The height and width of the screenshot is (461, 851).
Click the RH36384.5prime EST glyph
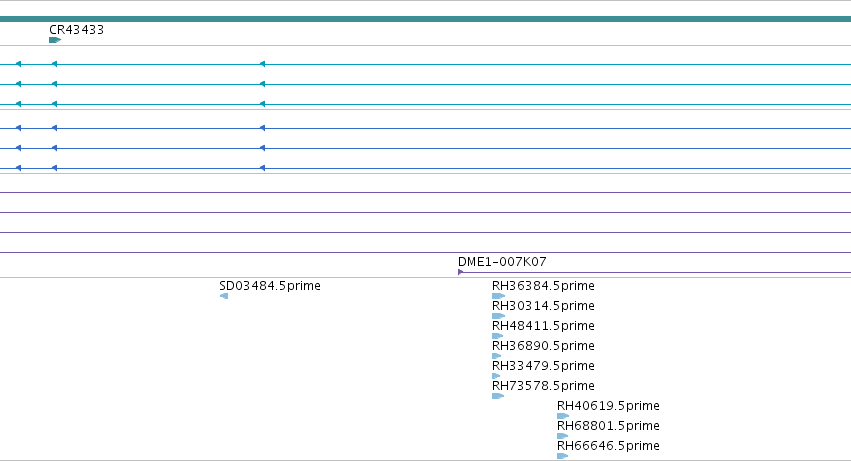498,296
